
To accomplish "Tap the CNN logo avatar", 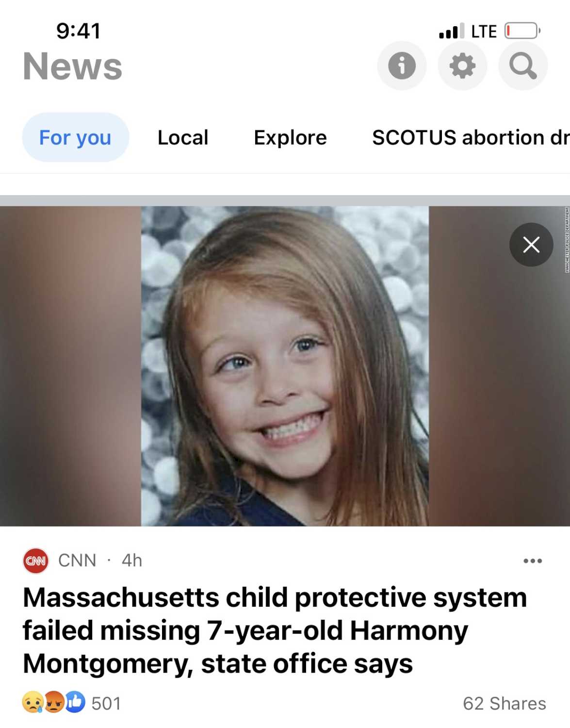I will coord(35,561).
